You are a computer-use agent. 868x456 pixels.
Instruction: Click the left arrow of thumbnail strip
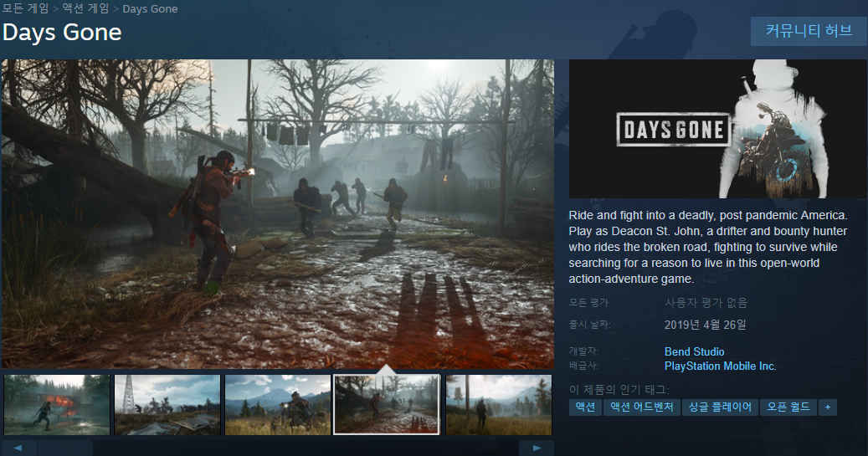click(x=18, y=448)
